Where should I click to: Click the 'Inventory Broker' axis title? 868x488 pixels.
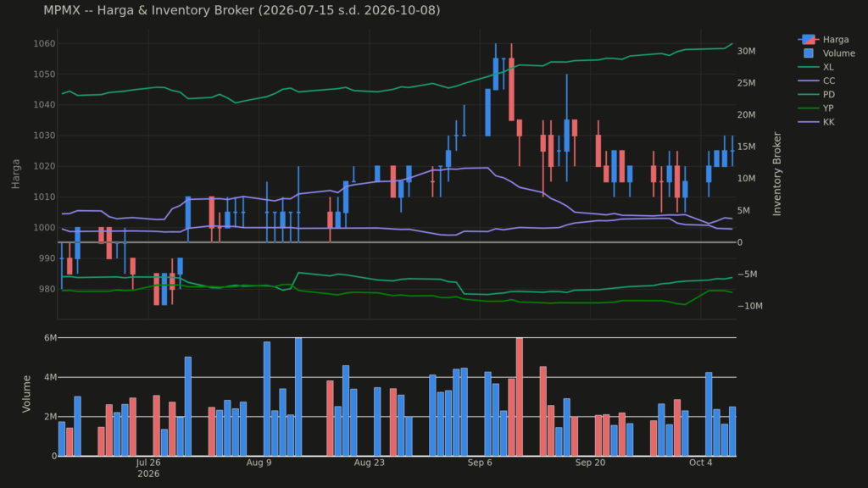(x=777, y=174)
